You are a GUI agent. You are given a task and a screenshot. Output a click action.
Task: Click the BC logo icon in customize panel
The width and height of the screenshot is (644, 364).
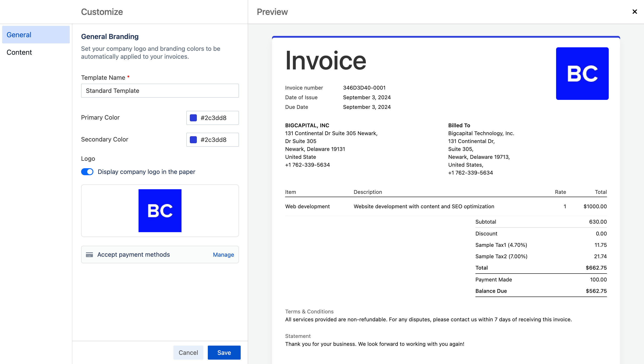(x=160, y=211)
